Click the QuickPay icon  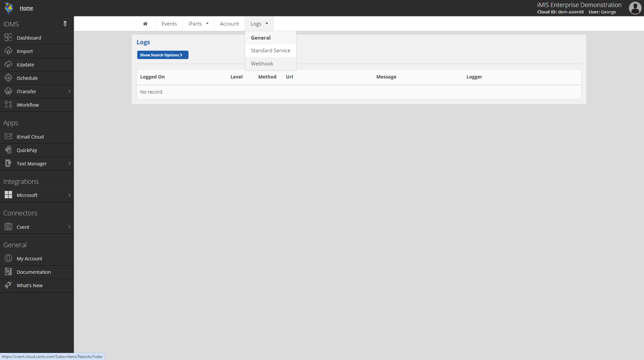point(8,150)
